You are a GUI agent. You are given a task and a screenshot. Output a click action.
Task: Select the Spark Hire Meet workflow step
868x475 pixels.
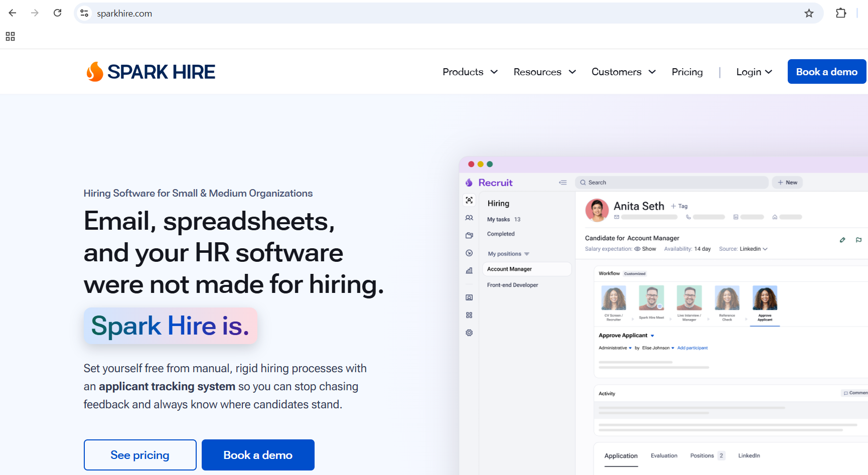(x=651, y=303)
